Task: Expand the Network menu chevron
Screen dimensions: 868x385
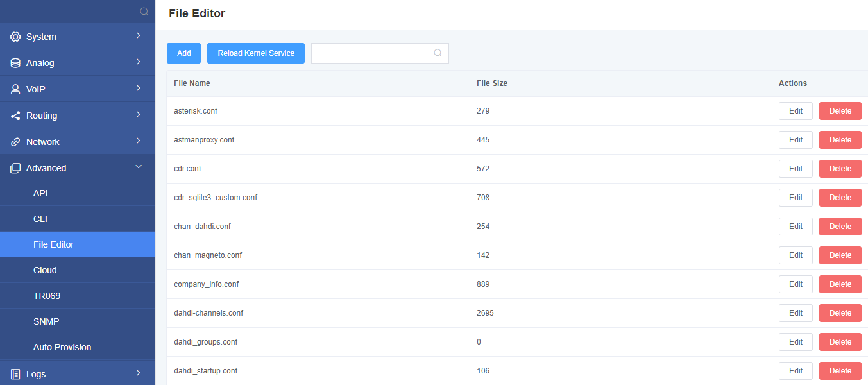Action: click(x=138, y=141)
